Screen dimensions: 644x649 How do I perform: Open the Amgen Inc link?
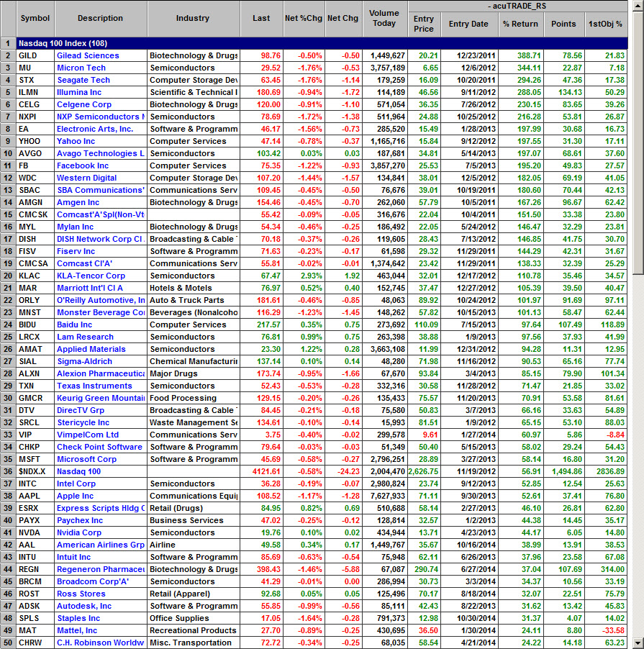point(78,202)
